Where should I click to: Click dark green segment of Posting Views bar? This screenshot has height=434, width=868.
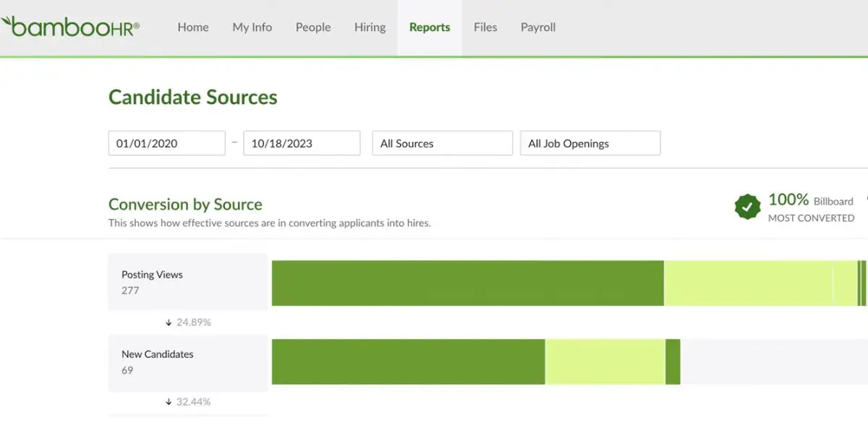tap(467, 283)
